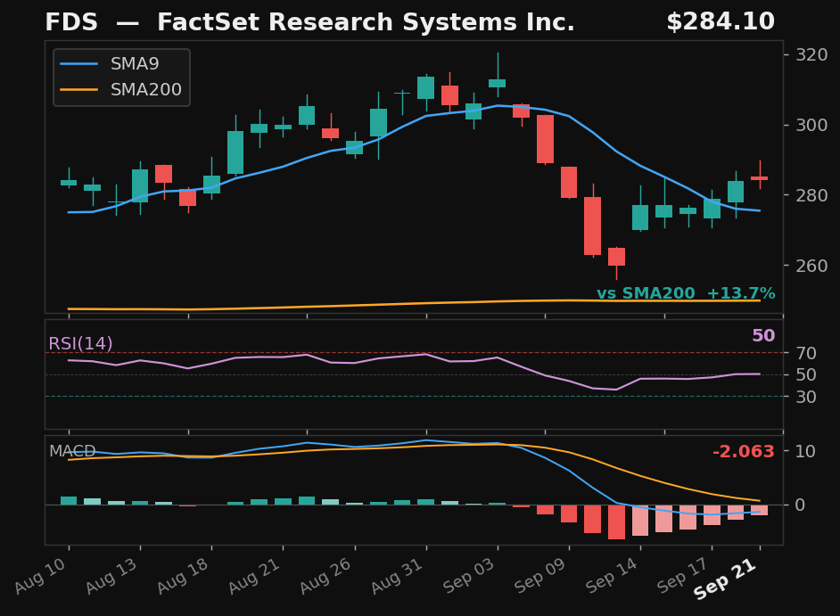840x616 pixels.
Task: Click the Aug 21 date label
Action: (255, 576)
